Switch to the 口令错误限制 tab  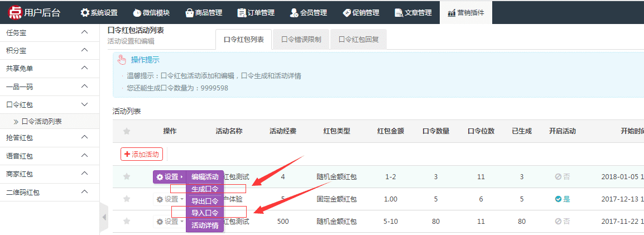point(301,40)
